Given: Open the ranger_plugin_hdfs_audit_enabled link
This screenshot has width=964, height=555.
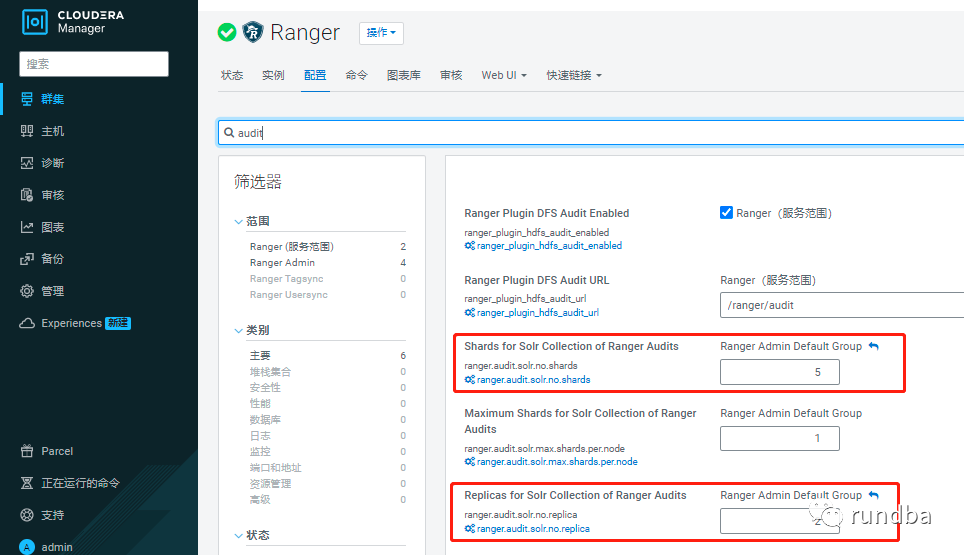Looking at the screenshot, I should [x=549, y=246].
